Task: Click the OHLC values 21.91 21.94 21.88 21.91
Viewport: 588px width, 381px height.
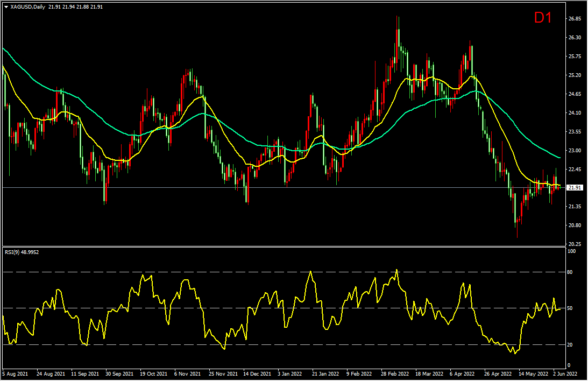Action: pos(75,7)
